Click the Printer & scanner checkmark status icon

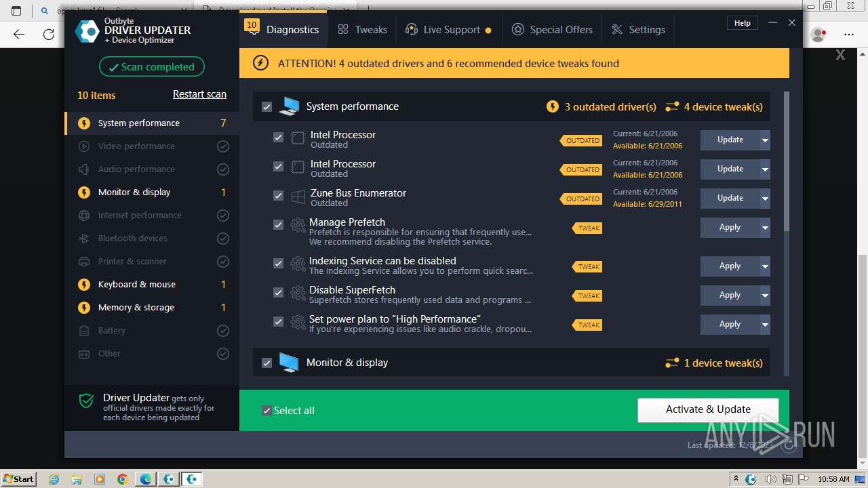click(222, 262)
